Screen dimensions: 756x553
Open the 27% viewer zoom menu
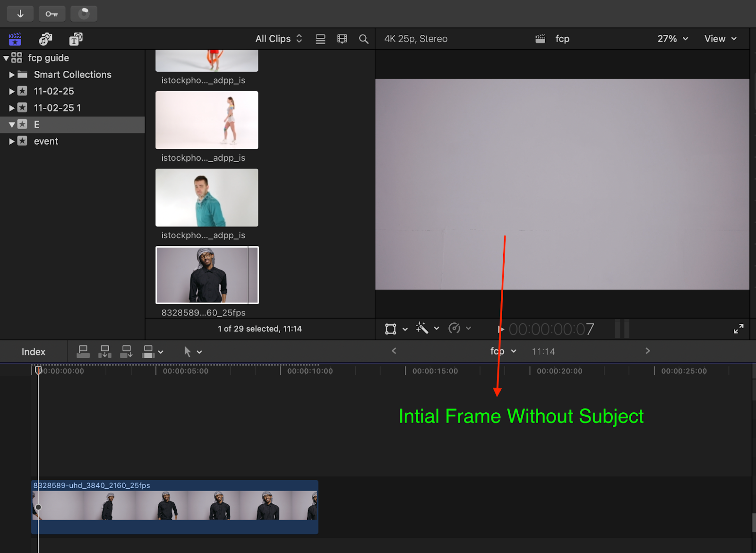tap(672, 39)
